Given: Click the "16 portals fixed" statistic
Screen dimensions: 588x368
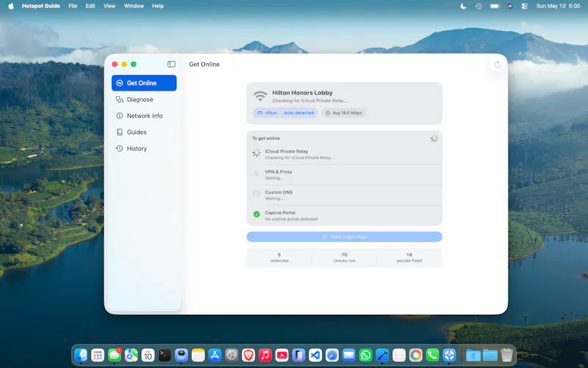Looking at the screenshot, I should 409,258.
